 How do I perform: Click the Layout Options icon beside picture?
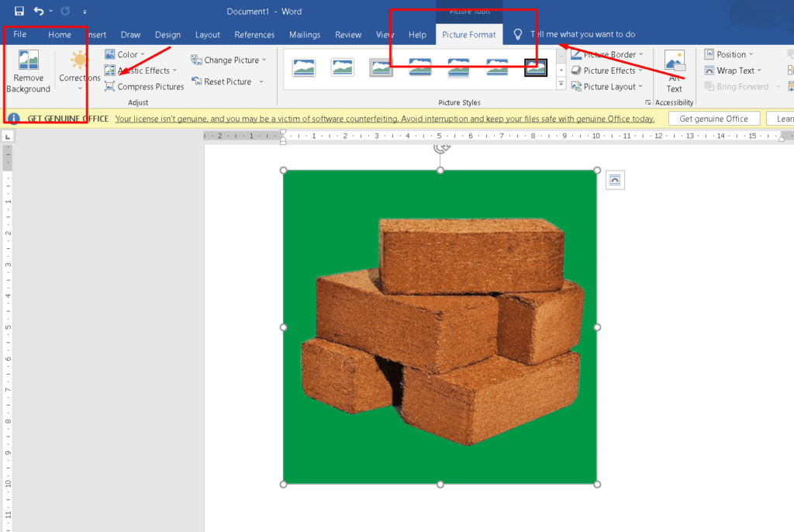pyautogui.click(x=615, y=180)
